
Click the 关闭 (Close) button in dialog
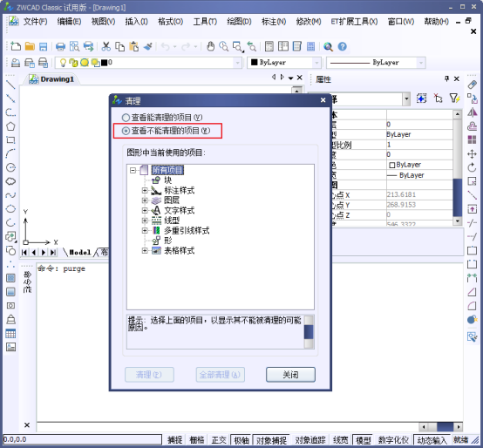(290, 375)
